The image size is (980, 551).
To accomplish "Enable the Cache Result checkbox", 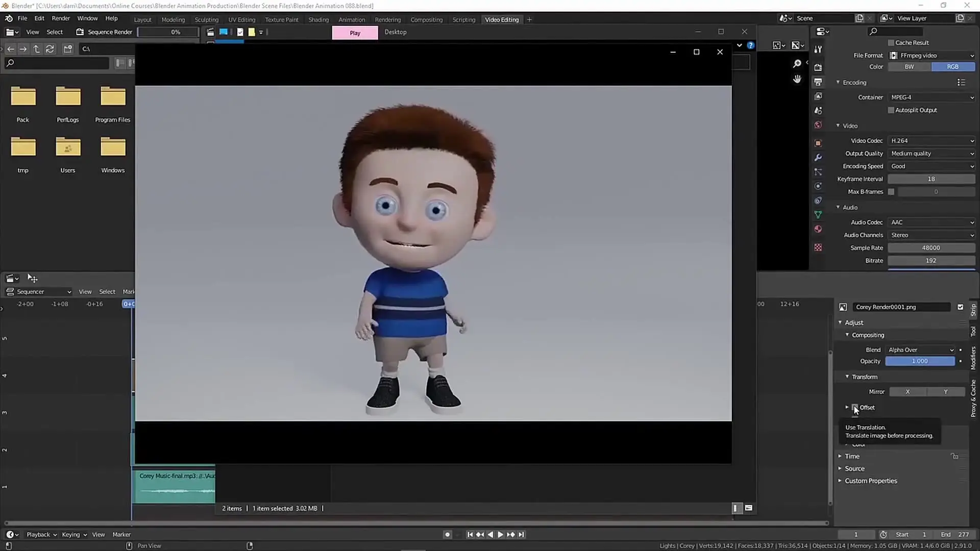I will [x=891, y=43].
